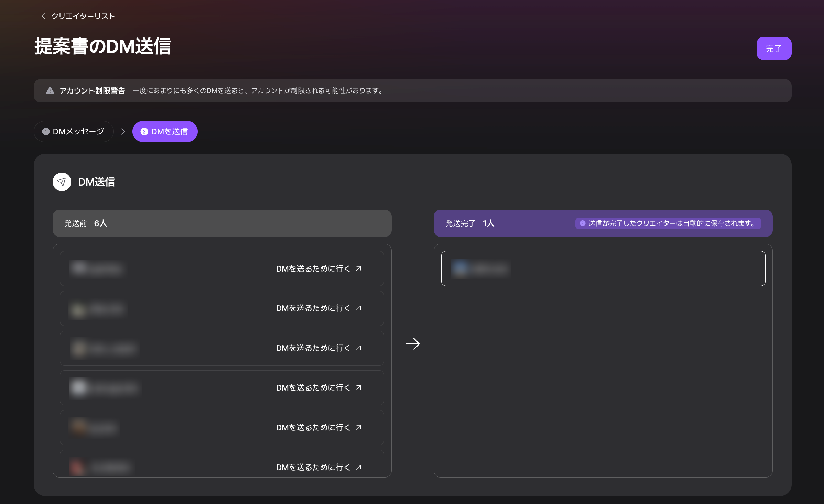
Task: Click the back chevron beside クリエイターリスト
Action: pyautogui.click(x=44, y=16)
